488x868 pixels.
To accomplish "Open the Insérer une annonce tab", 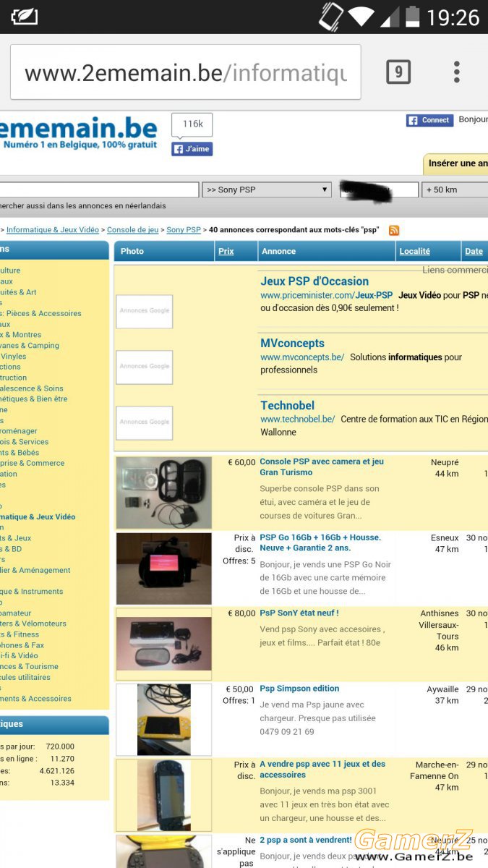I will point(456,163).
